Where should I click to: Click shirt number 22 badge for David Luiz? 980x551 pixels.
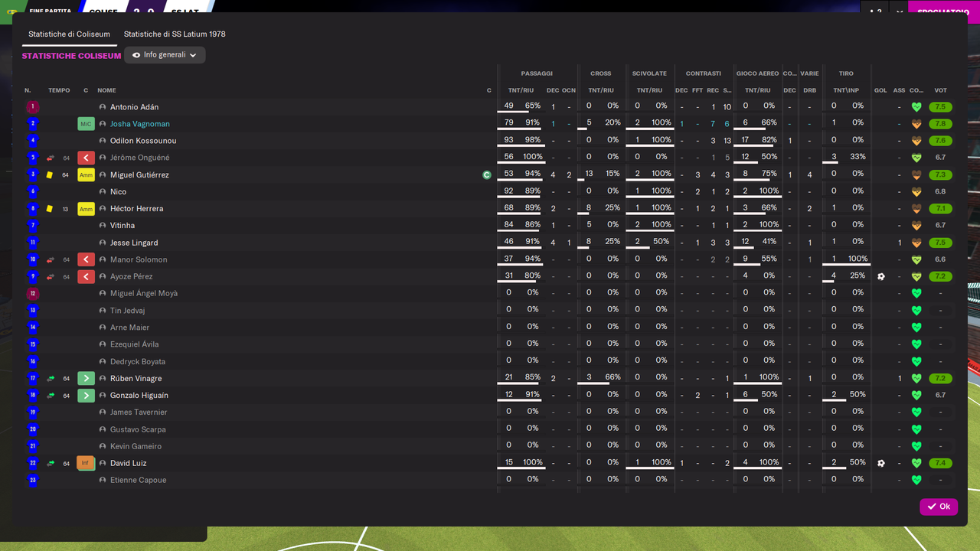(32, 463)
